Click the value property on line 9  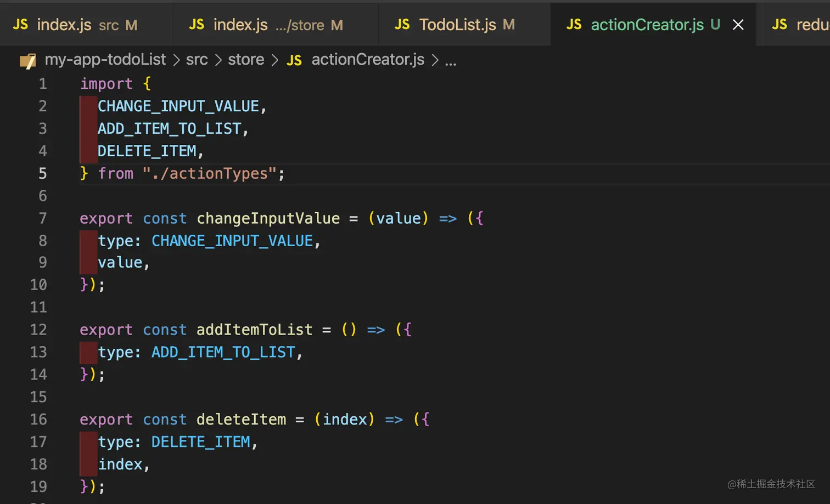point(120,263)
